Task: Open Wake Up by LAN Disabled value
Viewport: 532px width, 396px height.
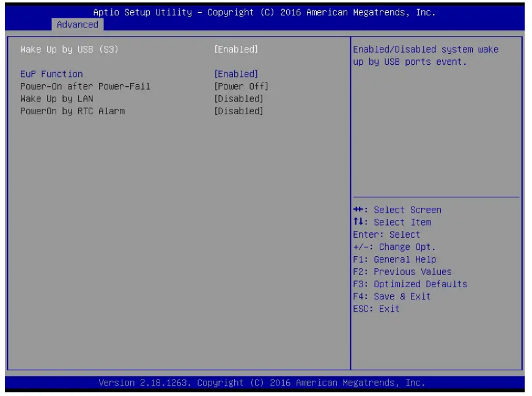Action: tap(239, 98)
